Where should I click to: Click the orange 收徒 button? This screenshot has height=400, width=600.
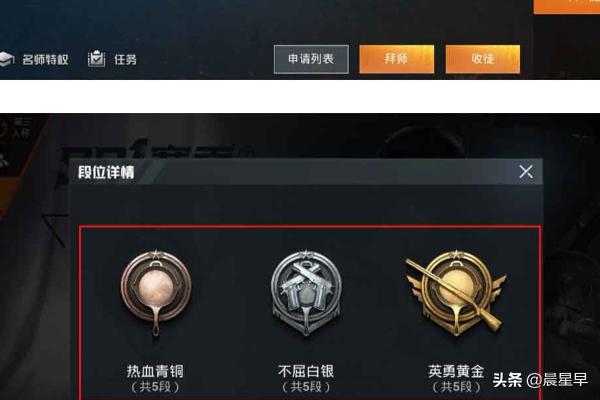point(483,59)
